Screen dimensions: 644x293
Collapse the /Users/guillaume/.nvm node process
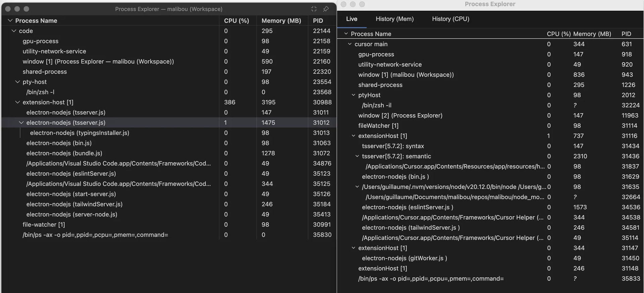click(357, 187)
